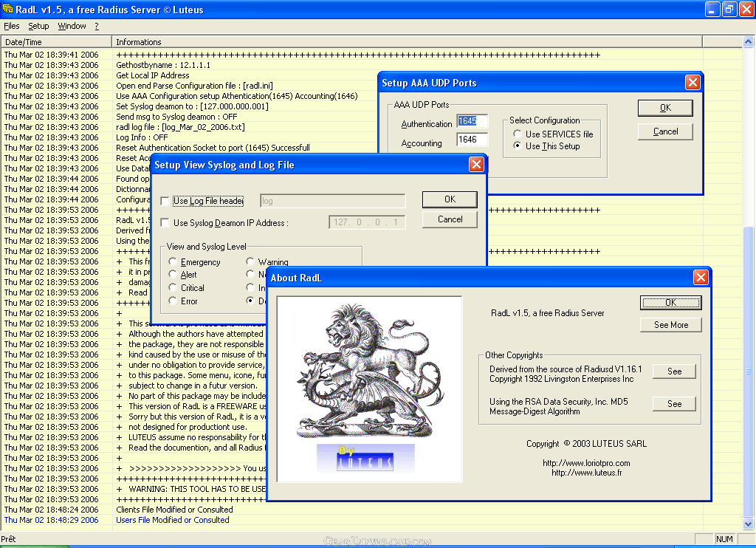
Task: Confirm AAA UDP Ports with OK
Action: (x=665, y=108)
